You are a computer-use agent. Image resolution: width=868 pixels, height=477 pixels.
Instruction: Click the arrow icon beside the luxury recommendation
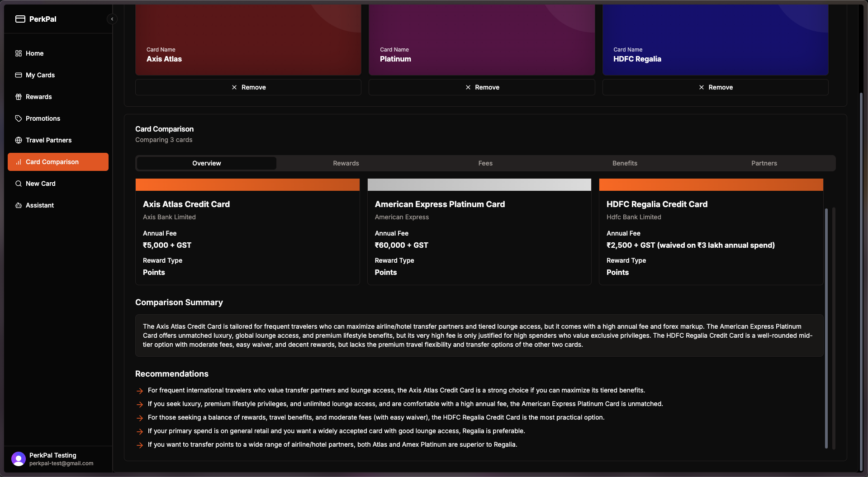(x=140, y=405)
